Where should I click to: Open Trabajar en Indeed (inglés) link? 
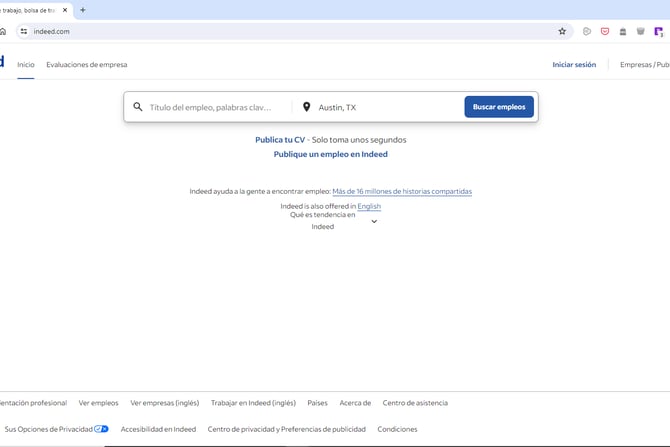253,403
